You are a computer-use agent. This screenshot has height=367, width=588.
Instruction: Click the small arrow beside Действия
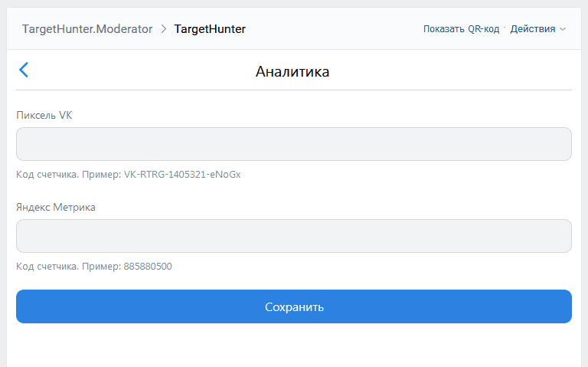(x=563, y=29)
